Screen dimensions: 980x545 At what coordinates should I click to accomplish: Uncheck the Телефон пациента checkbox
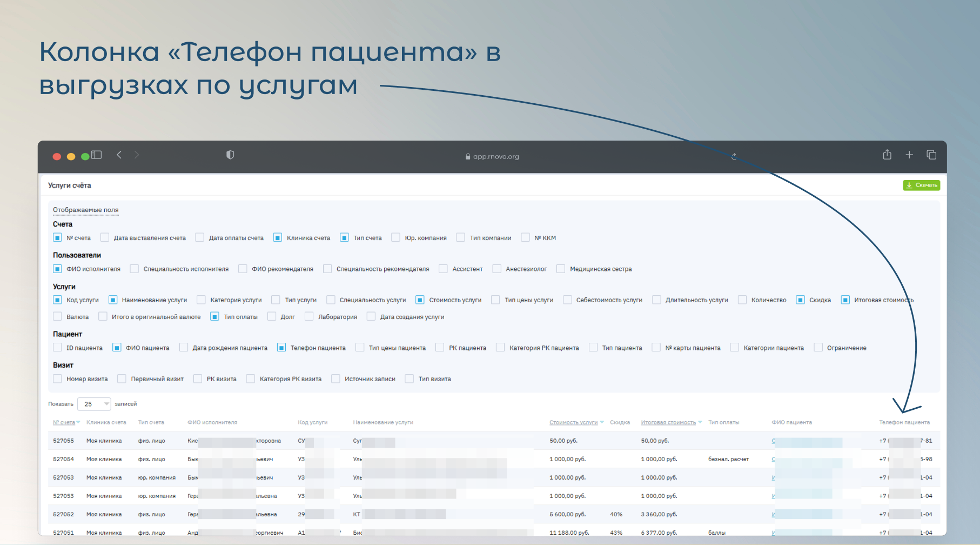[x=281, y=348]
